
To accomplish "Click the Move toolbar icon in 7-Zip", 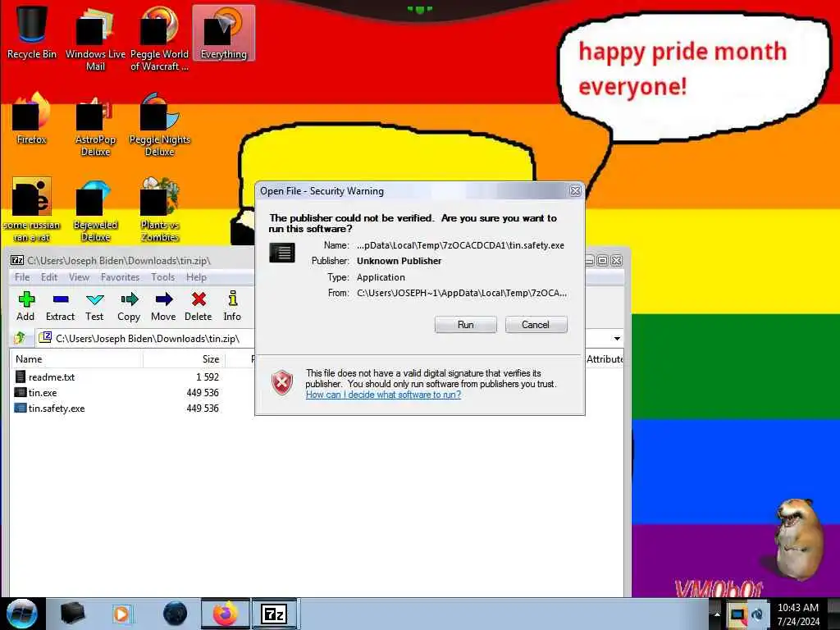I will tap(163, 306).
